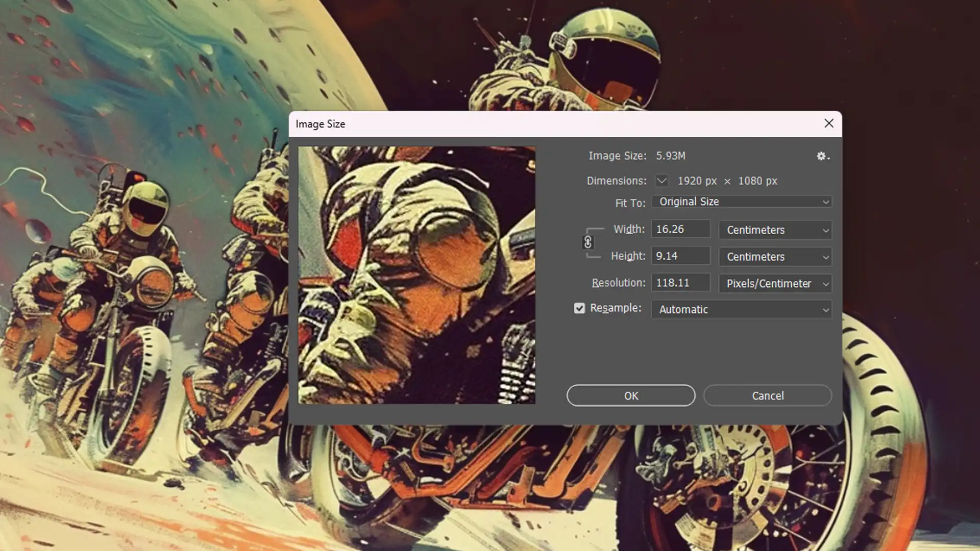Open the Fit To Original Size dropdown

tap(742, 202)
